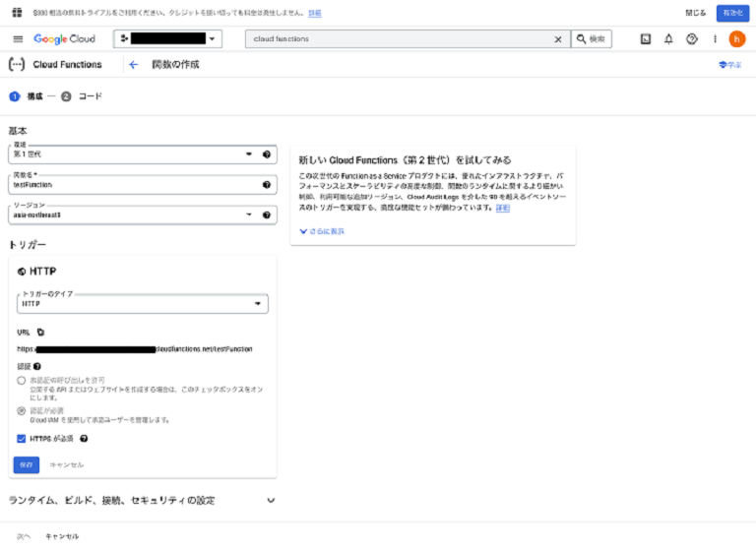Expand runtime, build, connections, security settings
Screen dimensions: 756x551
pos(142,501)
